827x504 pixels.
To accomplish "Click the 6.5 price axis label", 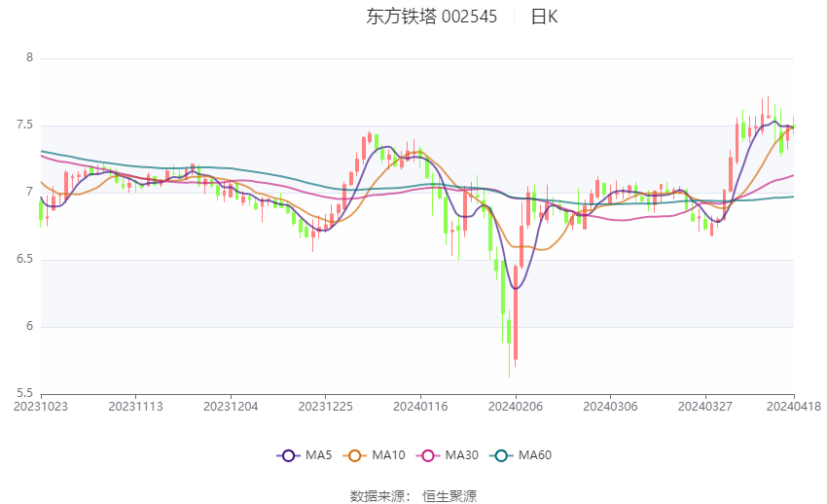I will [x=24, y=259].
